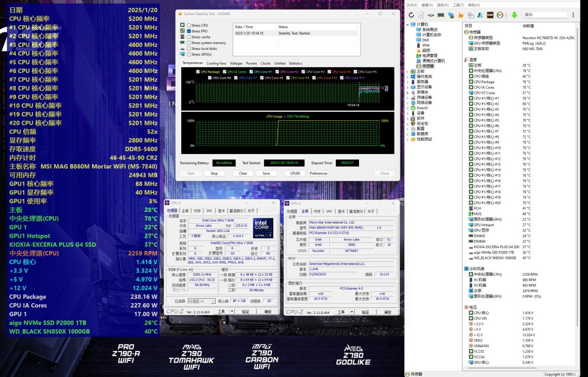Viewport: 588px width, 377px height.
Task: Enable the Stress system memory checkbox
Action: tap(189, 43)
